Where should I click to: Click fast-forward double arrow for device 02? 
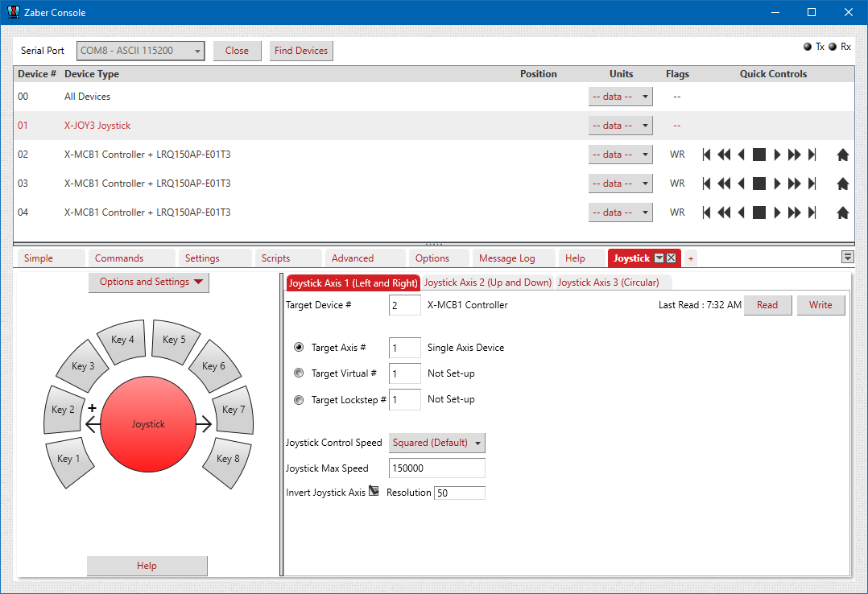(795, 155)
